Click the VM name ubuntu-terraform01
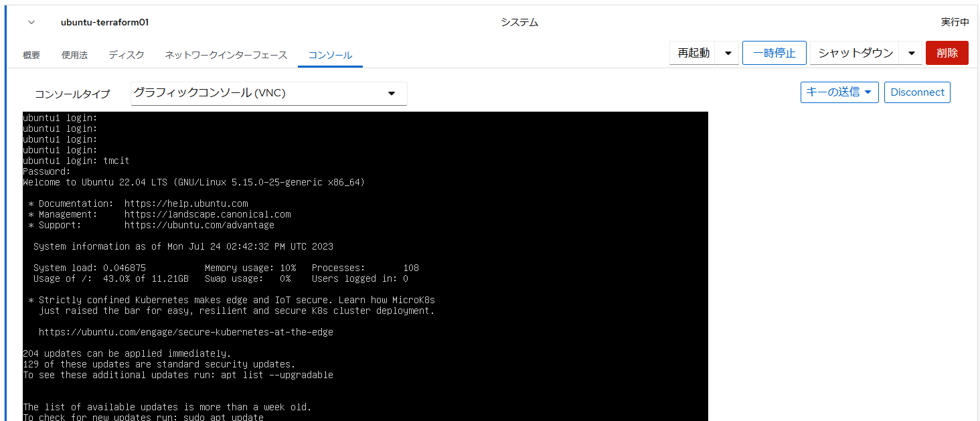 coord(104,22)
